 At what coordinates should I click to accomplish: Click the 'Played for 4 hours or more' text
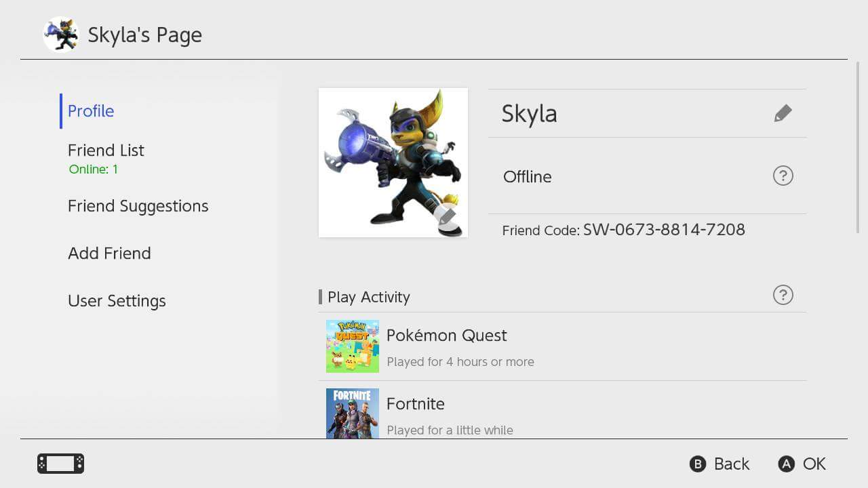(460, 362)
